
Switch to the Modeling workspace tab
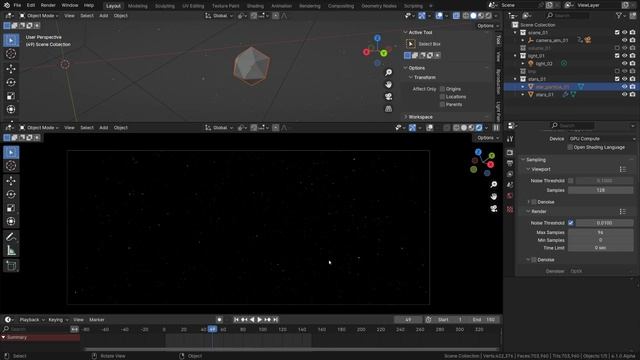(138, 6)
